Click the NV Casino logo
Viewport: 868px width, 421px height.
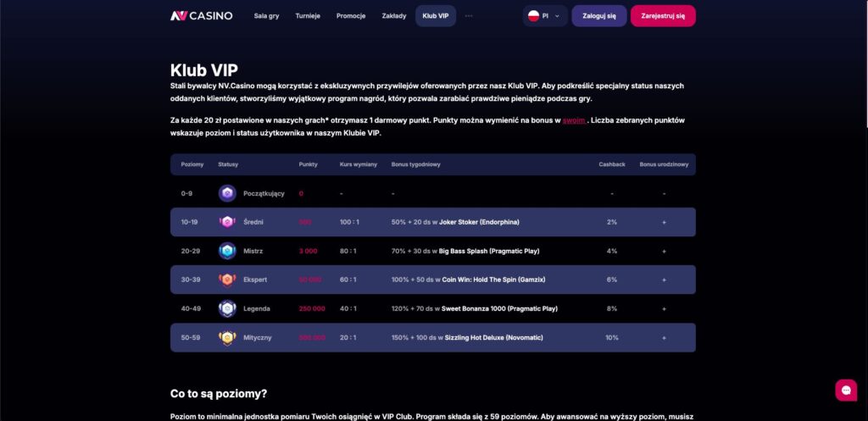tap(201, 15)
